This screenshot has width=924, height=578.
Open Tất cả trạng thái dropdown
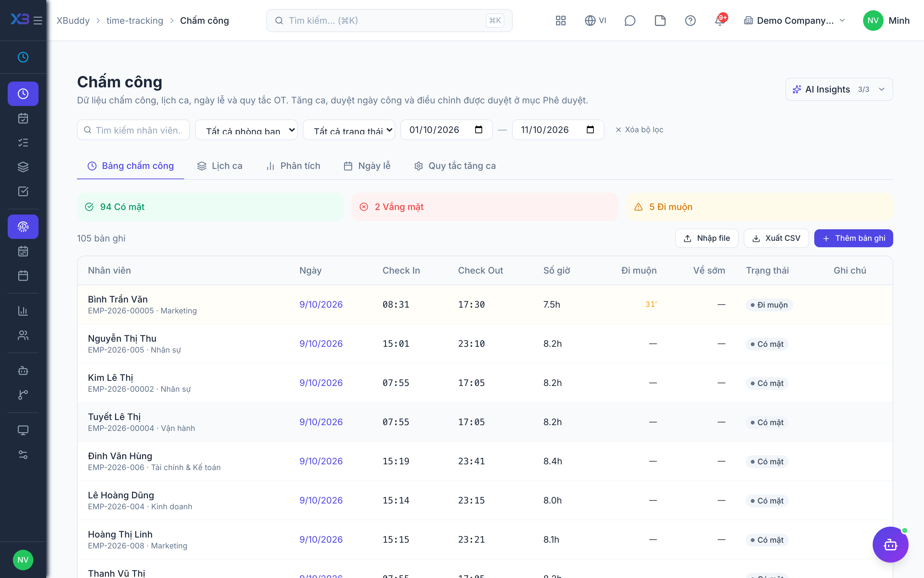click(x=349, y=130)
